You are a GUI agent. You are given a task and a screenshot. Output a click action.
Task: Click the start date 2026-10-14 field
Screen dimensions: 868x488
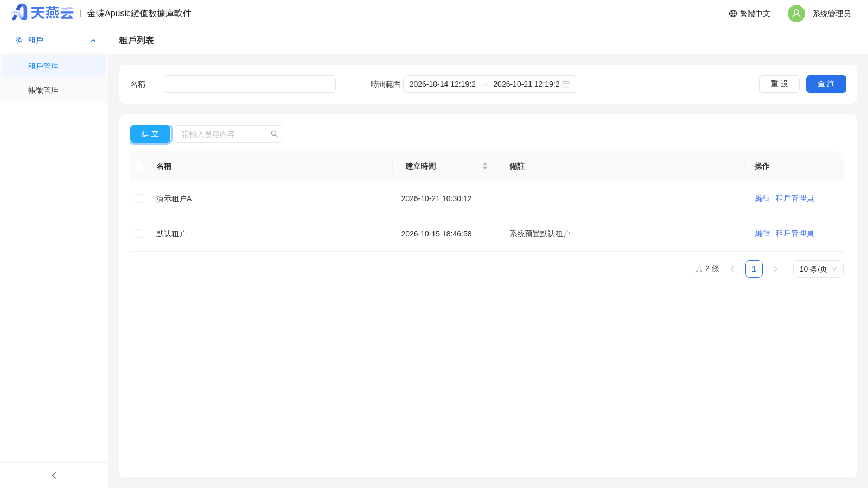(x=443, y=84)
